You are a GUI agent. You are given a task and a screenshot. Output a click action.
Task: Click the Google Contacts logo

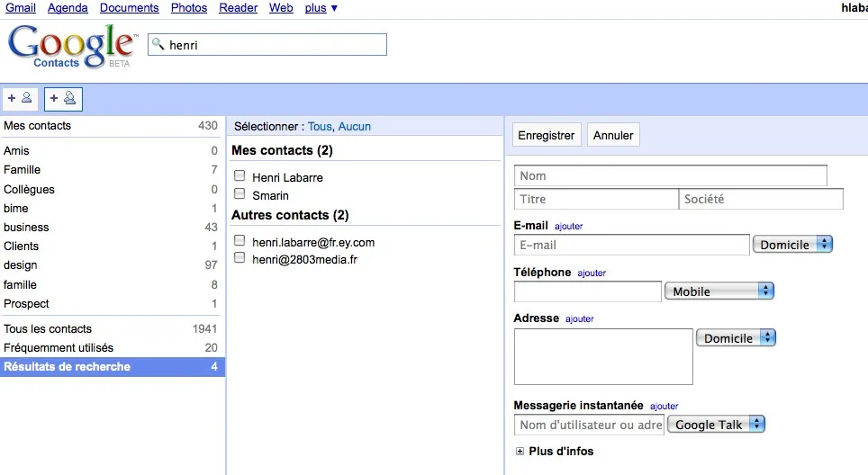(x=71, y=47)
